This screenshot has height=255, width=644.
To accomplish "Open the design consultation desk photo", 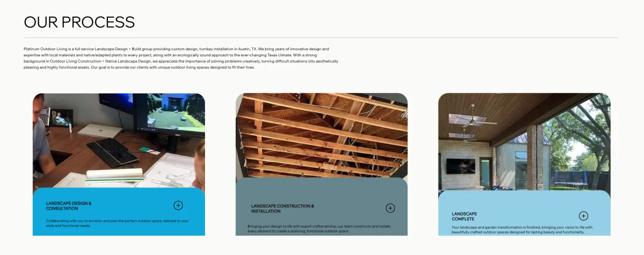I will [x=119, y=140].
